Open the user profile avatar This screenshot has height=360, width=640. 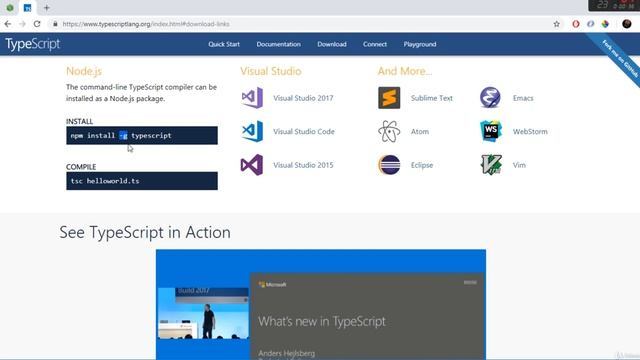[x=627, y=24]
